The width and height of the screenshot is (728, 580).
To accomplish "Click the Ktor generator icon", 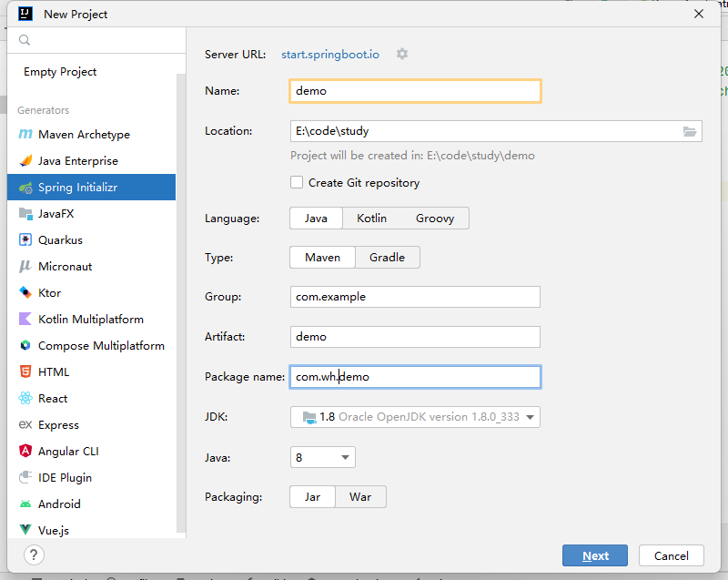I will pyautogui.click(x=25, y=292).
